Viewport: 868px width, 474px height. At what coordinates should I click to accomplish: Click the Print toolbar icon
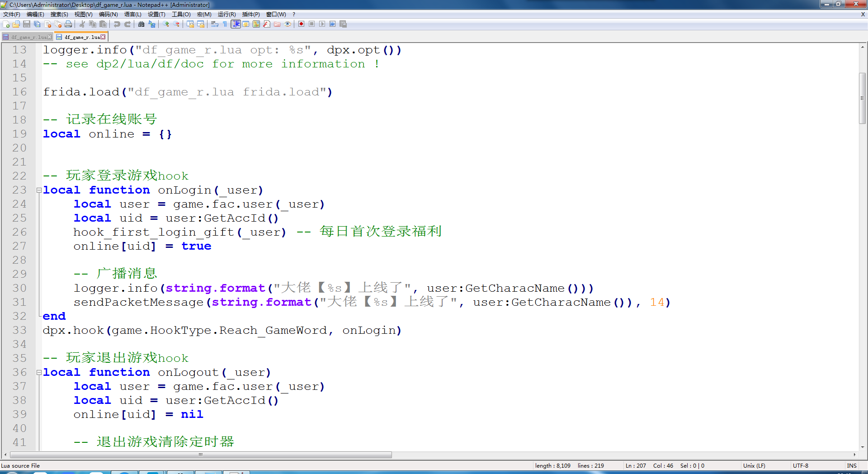click(x=68, y=24)
